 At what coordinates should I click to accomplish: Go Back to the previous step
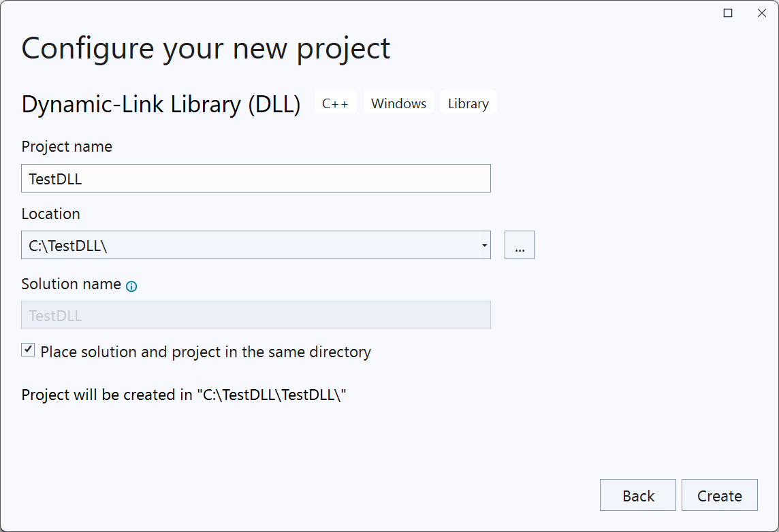tap(637, 496)
